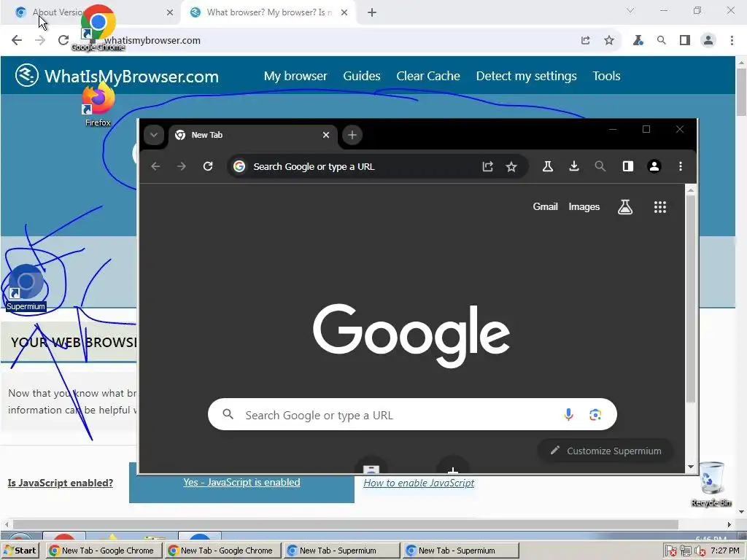Click magnifier icon in background browser toolbar
This screenshot has height=560, width=747.
click(x=661, y=41)
